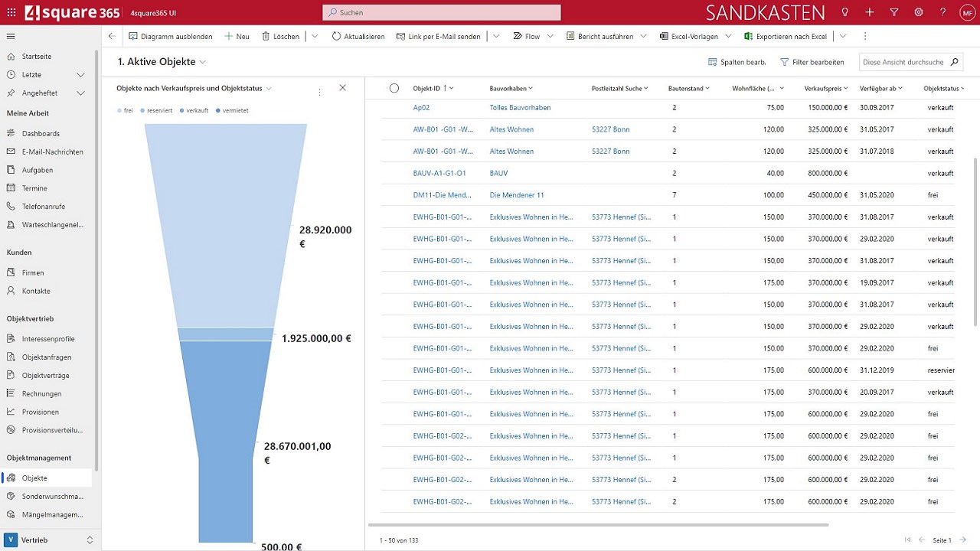Open the settings gear icon

(919, 12)
